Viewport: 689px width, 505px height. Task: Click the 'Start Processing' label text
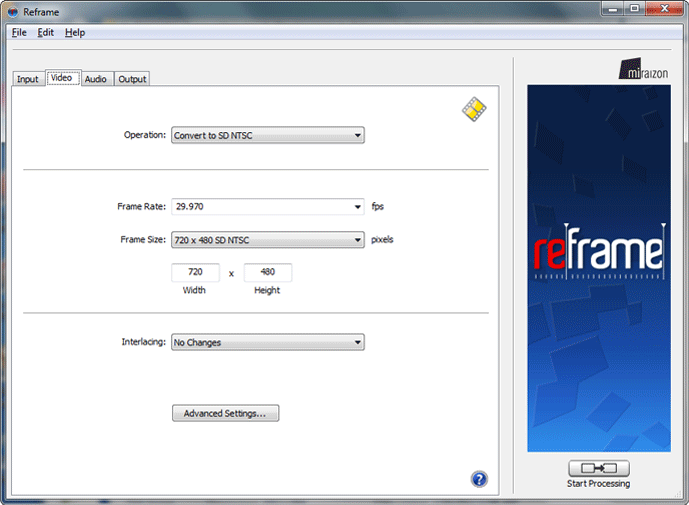click(x=598, y=483)
